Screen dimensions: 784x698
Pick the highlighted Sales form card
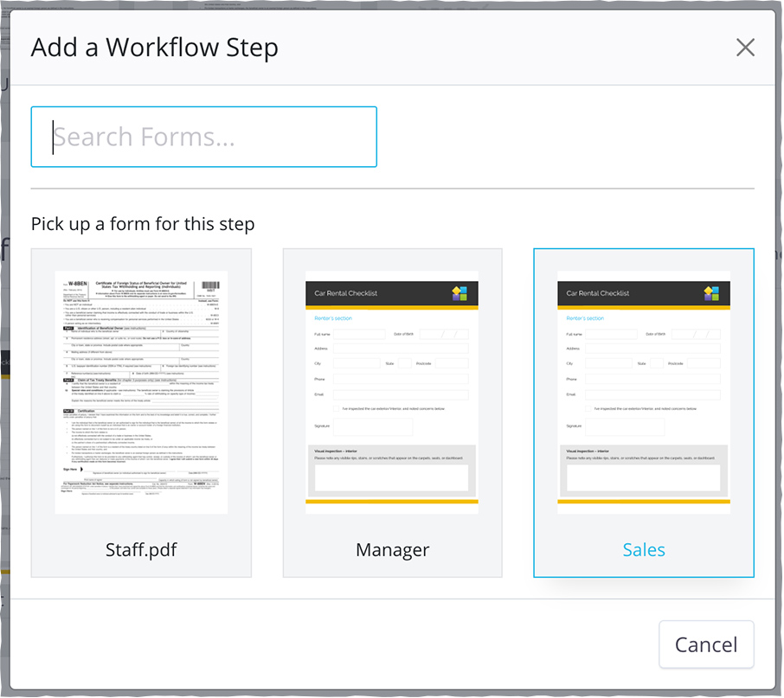click(643, 394)
